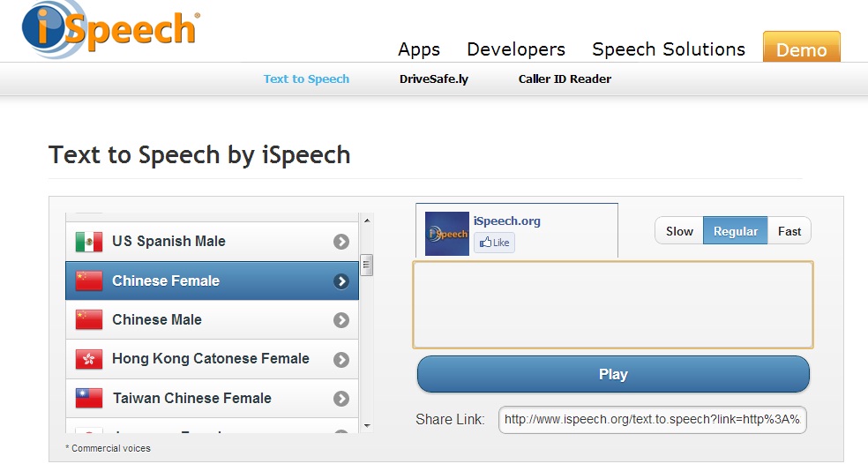Click the Taiwan flag icon
This screenshot has width=868, height=464.
pos(89,398)
